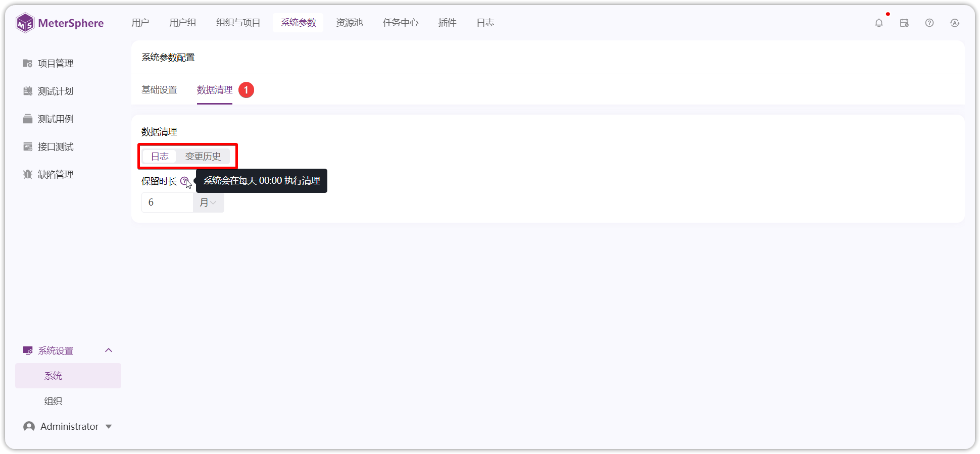This screenshot has height=454, width=980.
Task: Select the 日志 segment under 数据清理
Action: point(160,156)
